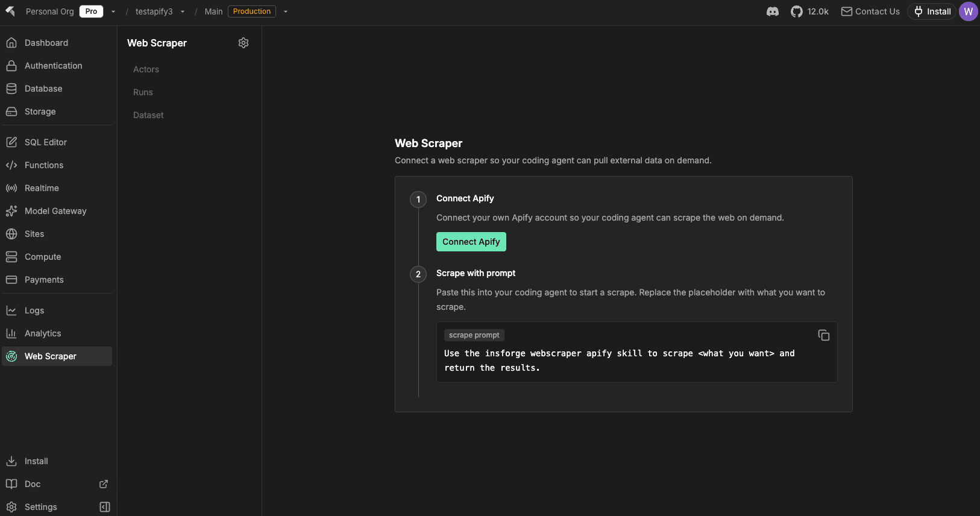Switch to the Runs tab

pyautogui.click(x=143, y=92)
